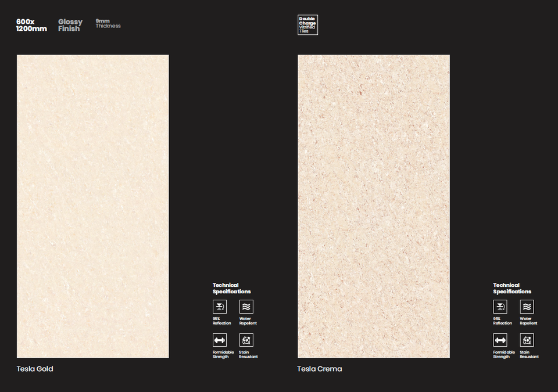558x392 pixels.
Task: Click the Glossy Finish text
Action: 70,25
